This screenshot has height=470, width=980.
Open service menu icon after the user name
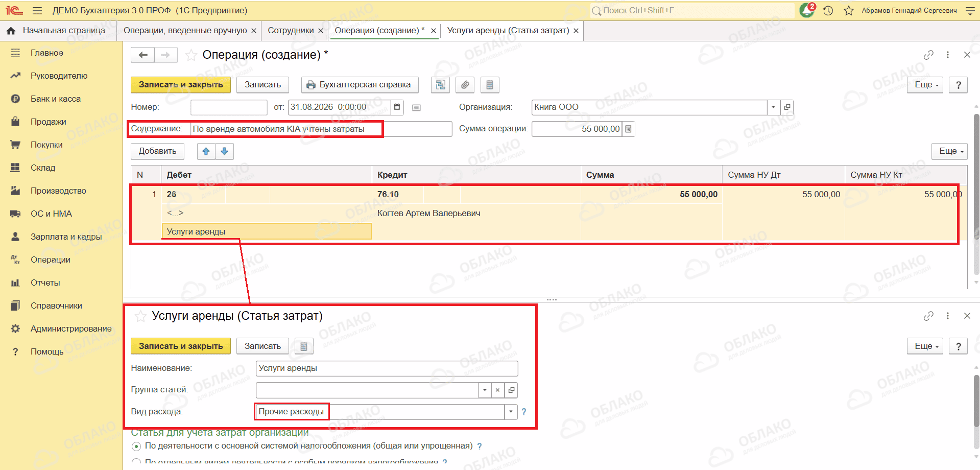point(970,10)
